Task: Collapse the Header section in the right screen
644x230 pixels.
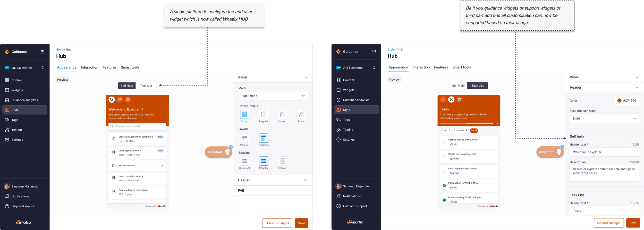Action: 637,88
